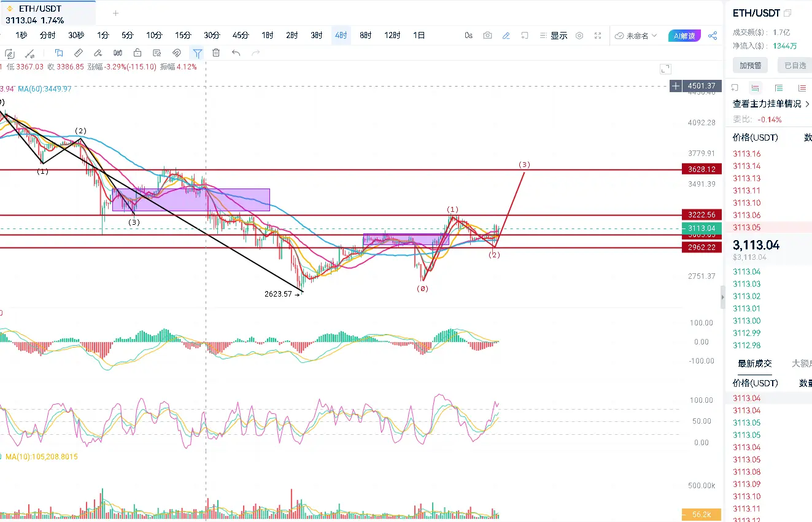This screenshot has height=522, width=812.
Task: Click the 0s countdown indicator
Action: (468, 36)
